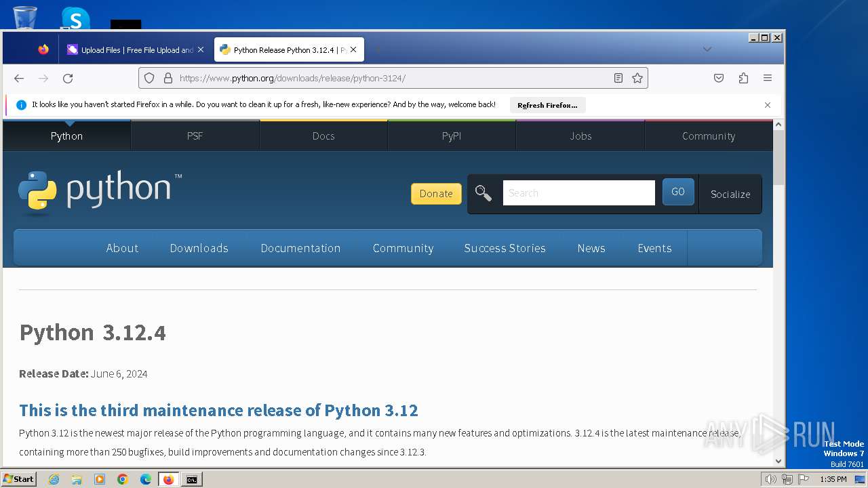Go back to the previous page

tap(19, 79)
